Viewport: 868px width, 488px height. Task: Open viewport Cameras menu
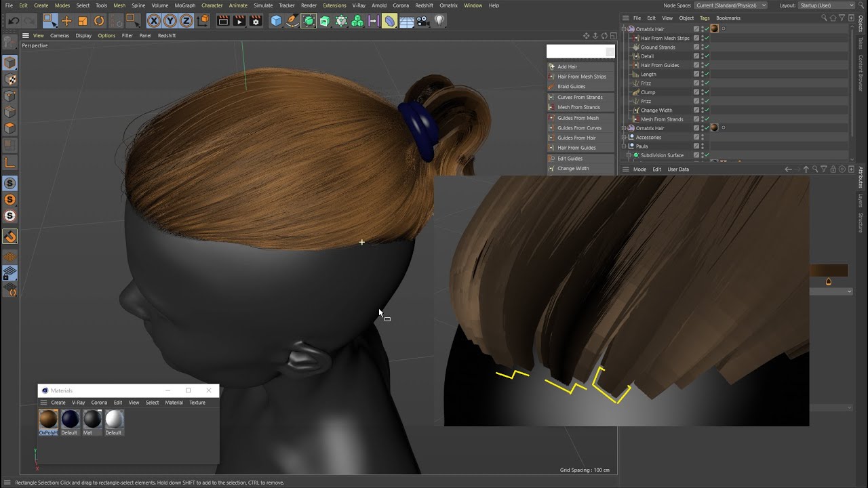click(x=60, y=35)
